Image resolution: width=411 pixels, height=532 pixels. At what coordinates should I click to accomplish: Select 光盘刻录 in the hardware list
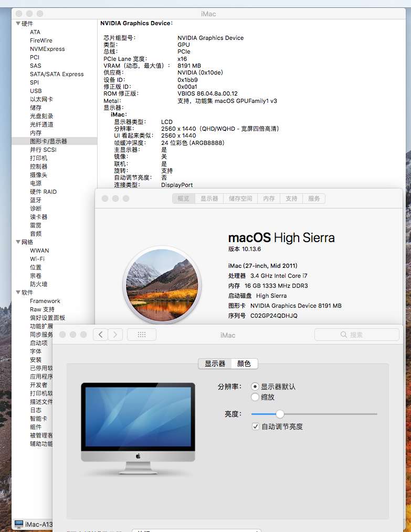click(41, 116)
